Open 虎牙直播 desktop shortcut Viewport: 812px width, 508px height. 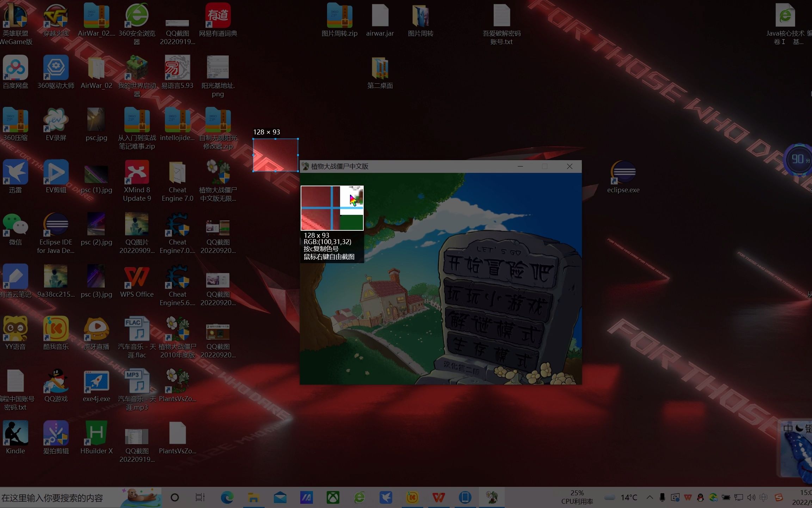[96, 334]
